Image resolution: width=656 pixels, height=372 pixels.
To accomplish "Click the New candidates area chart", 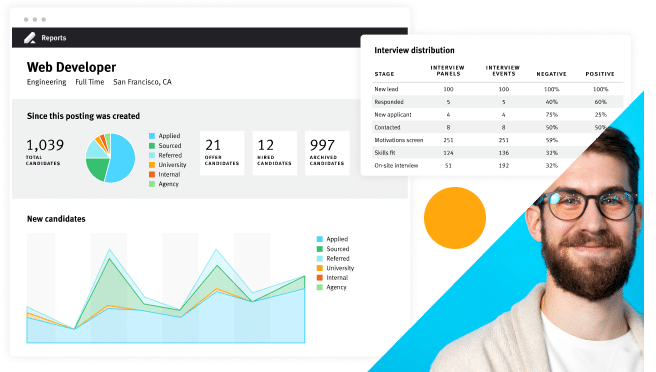I will coord(166,288).
